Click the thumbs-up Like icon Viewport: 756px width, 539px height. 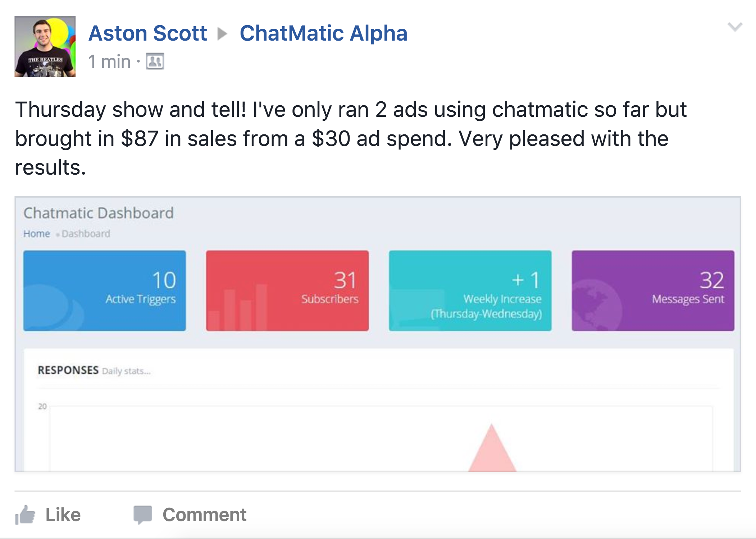pos(25,515)
